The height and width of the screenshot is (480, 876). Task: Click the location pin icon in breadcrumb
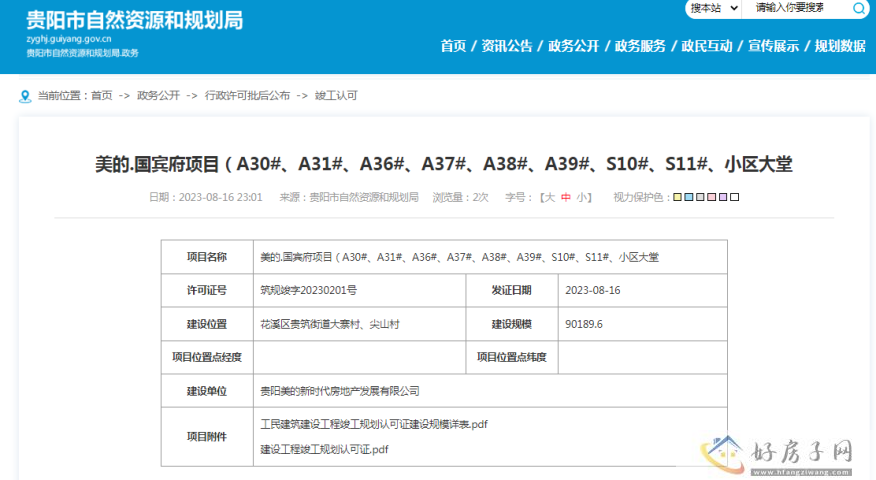click(x=25, y=97)
